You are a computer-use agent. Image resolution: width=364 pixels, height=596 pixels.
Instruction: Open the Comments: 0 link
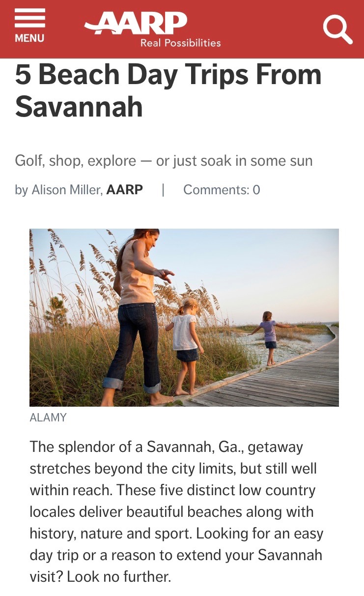222,190
